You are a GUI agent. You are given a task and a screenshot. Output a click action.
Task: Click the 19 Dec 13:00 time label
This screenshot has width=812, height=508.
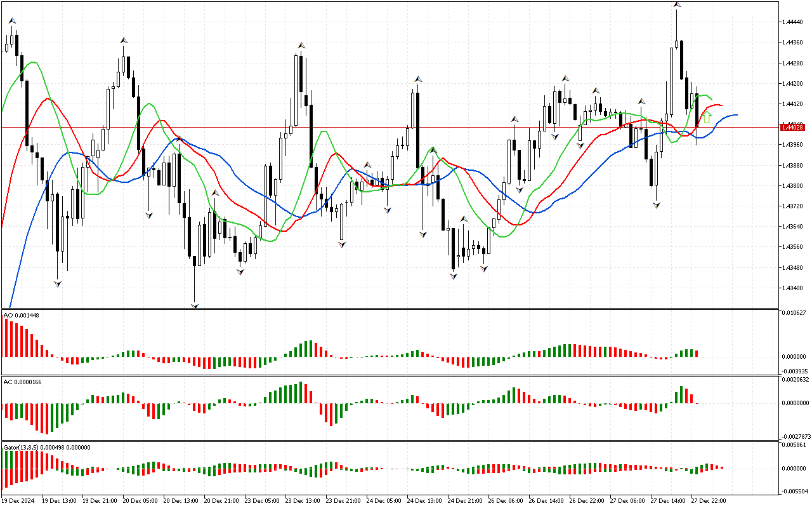59,501
